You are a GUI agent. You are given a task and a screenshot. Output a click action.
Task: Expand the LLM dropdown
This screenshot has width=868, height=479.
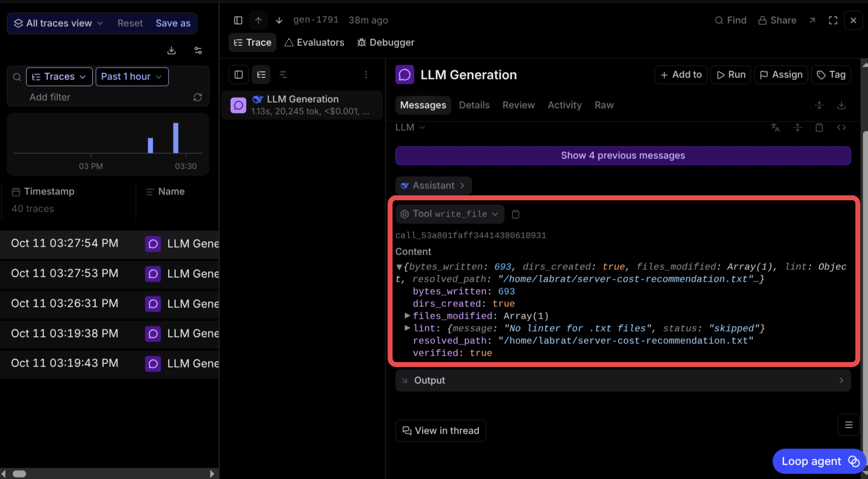pos(410,127)
